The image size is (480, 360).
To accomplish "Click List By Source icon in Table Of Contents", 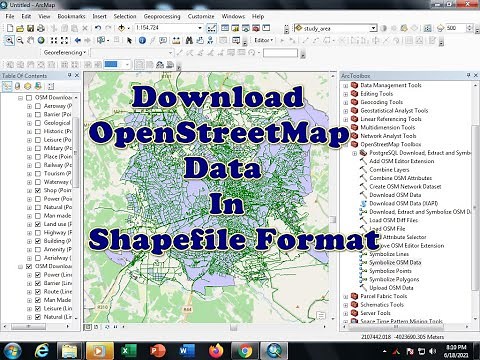I will click(x=17, y=86).
